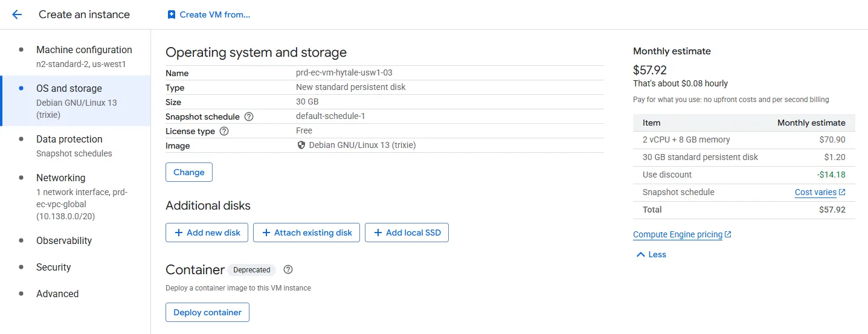Click the Deploy container button

tap(207, 312)
